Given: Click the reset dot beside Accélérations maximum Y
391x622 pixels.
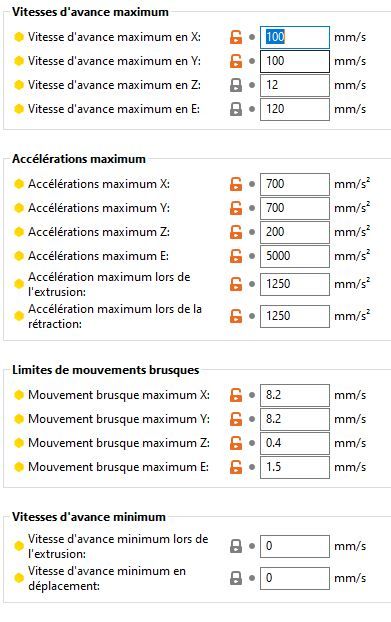Looking at the screenshot, I should click(252, 208).
